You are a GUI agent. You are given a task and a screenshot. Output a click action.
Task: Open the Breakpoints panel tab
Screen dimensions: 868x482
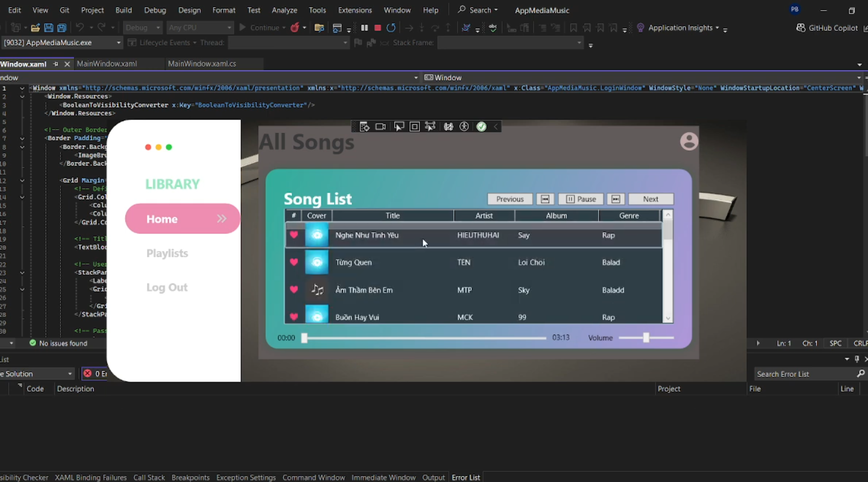click(190, 477)
